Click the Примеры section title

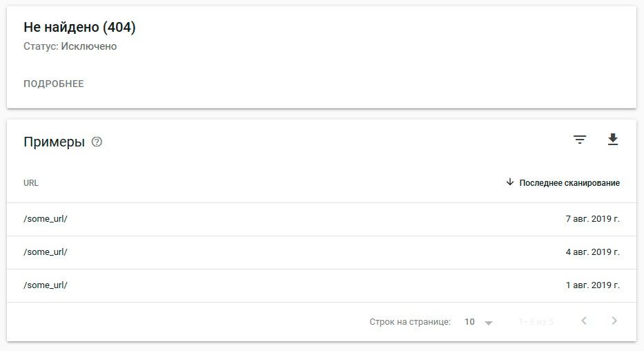point(55,142)
